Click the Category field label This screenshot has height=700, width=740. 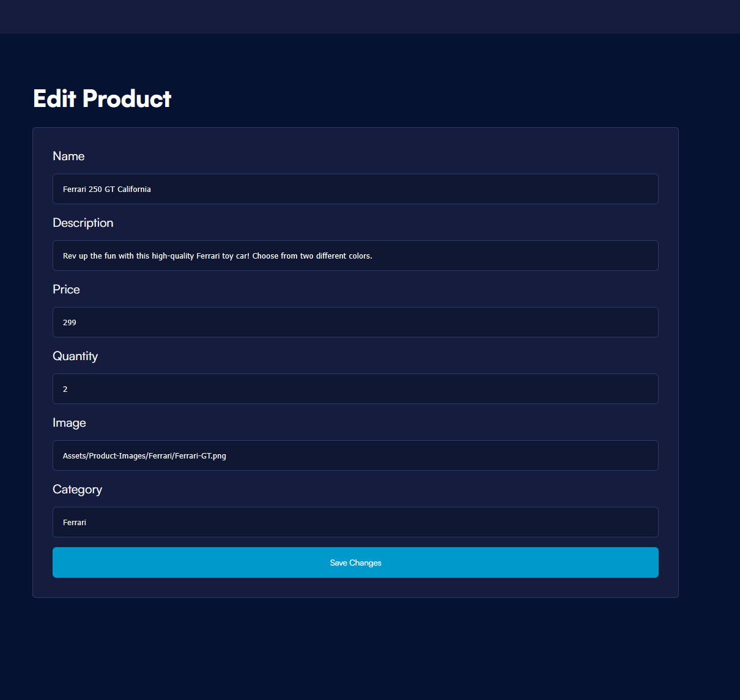point(77,489)
